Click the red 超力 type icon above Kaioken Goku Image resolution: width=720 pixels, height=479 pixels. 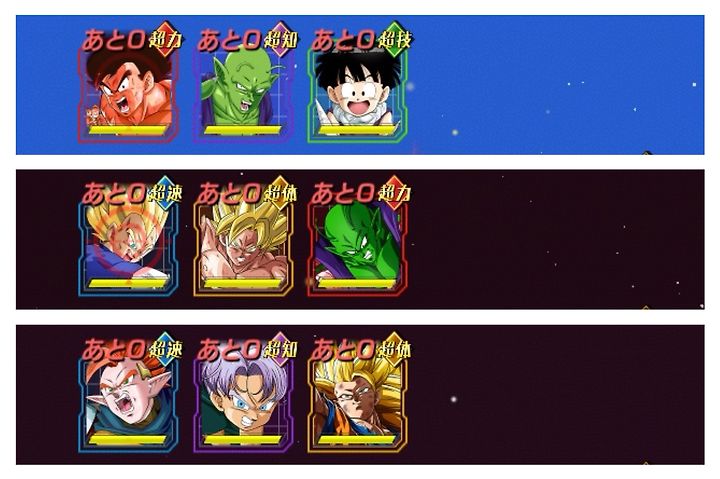click(x=165, y=40)
